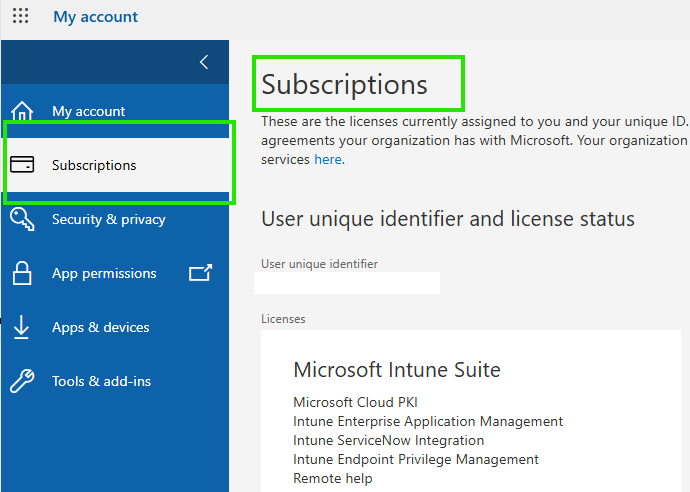Click the My account header title
This screenshot has width=690, height=492.
click(x=95, y=17)
